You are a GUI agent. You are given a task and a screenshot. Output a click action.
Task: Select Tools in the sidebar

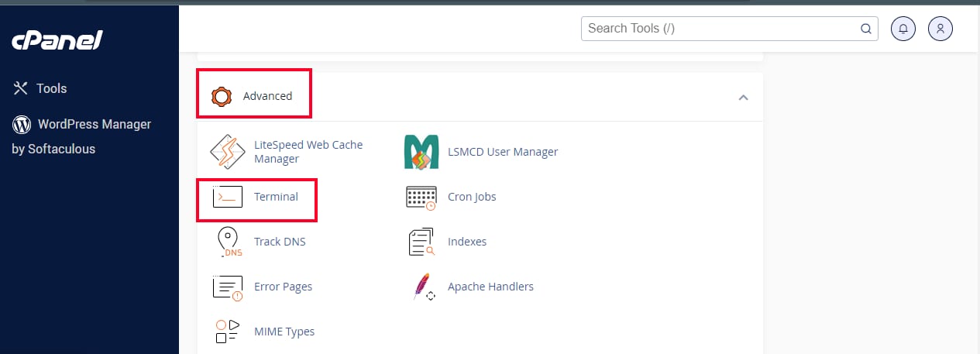tap(51, 88)
